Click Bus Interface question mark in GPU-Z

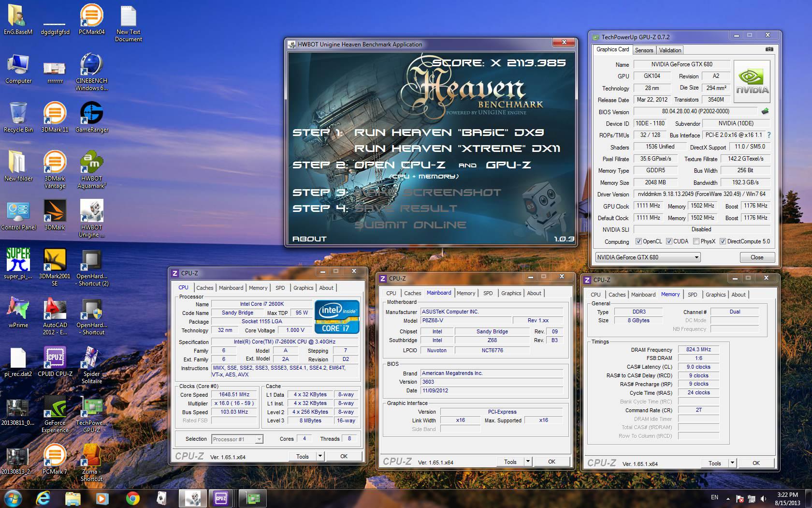tap(769, 135)
